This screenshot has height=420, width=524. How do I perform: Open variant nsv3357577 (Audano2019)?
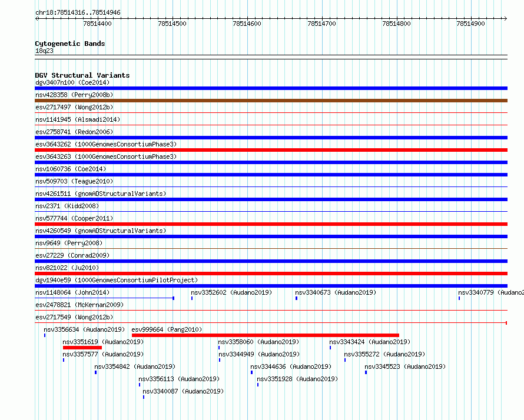coord(103,354)
